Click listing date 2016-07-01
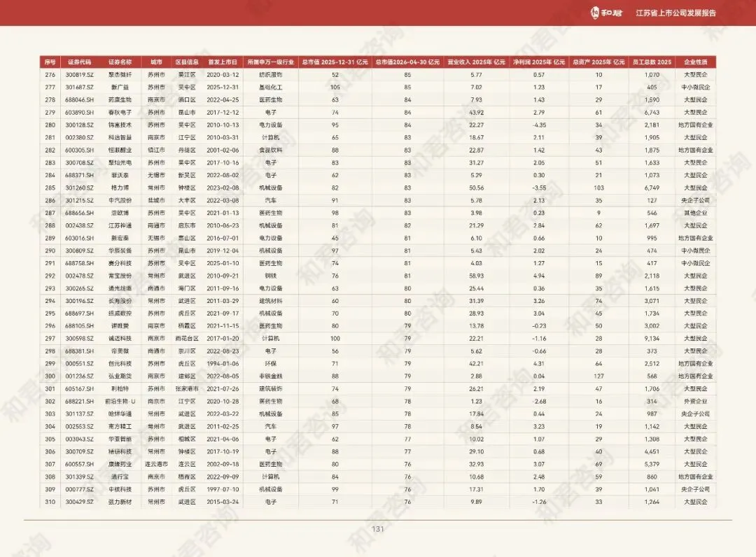The image size is (756, 557). click(x=223, y=238)
